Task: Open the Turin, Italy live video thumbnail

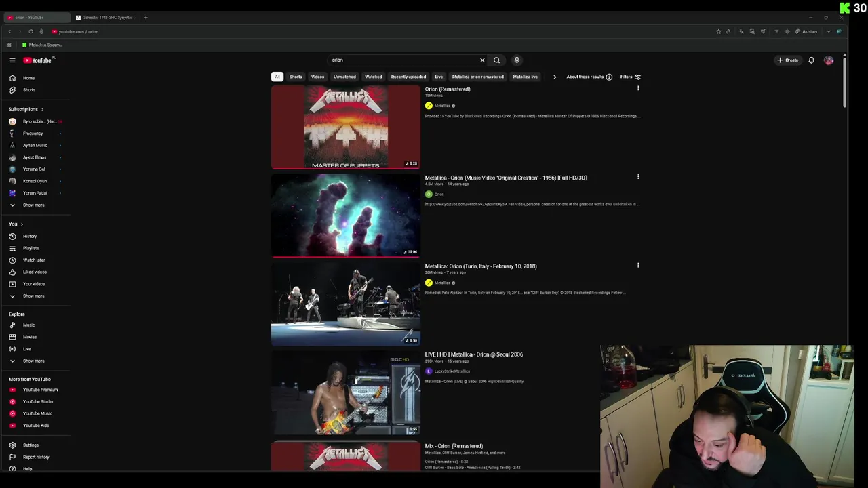Action: 346,304
